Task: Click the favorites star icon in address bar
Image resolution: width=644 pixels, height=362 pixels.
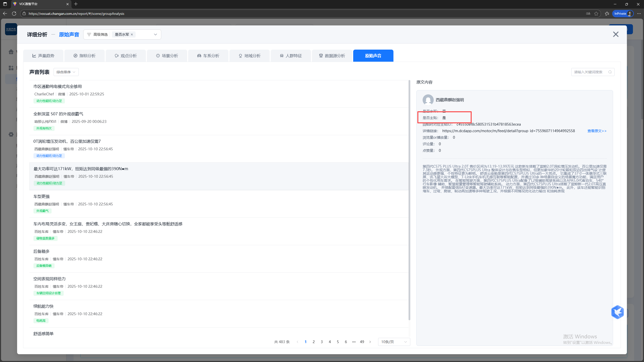Action: point(596,14)
